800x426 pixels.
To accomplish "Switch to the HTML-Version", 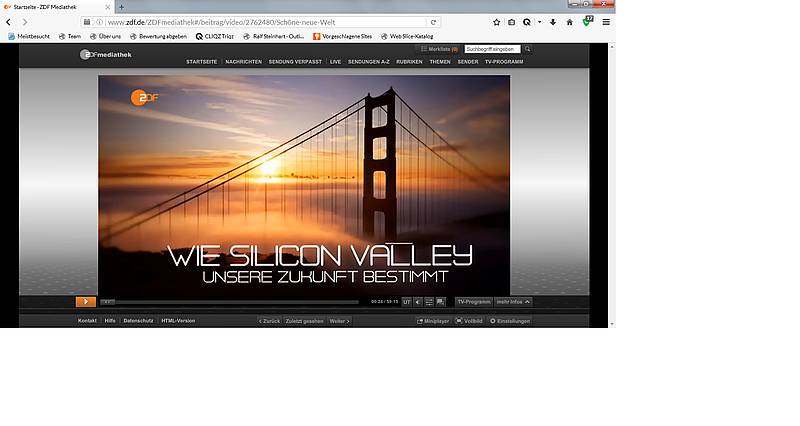I will pyautogui.click(x=178, y=321).
